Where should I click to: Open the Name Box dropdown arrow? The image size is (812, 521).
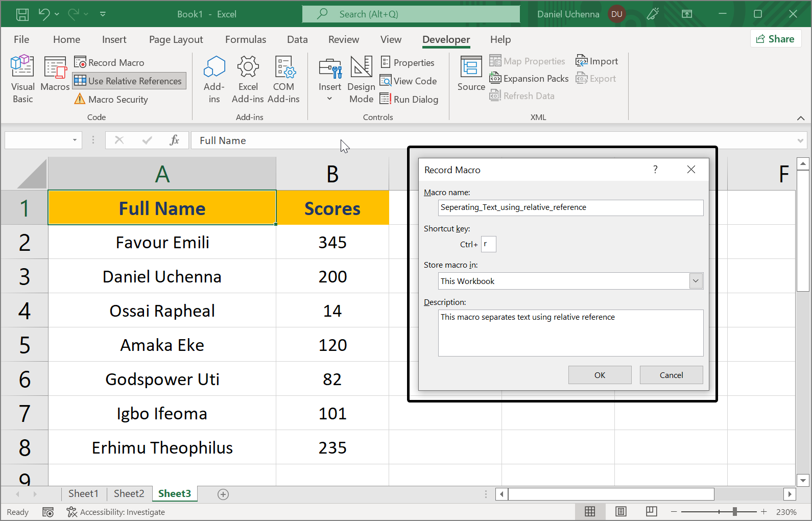coord(75,140)
